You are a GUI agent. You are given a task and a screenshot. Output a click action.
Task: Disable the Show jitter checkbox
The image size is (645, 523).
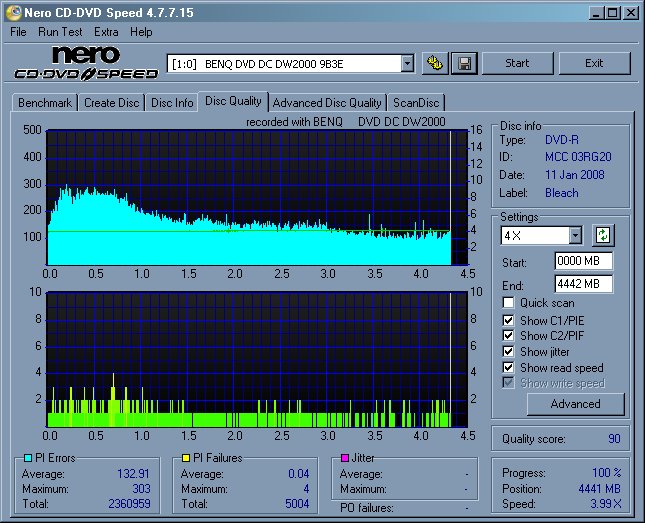coord(508,351)
